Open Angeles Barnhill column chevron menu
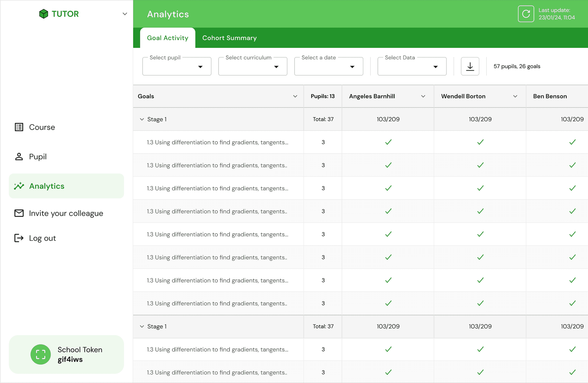The width and height of the screenshot is (588, 383). pyautogui.click(x=423, y=96)
